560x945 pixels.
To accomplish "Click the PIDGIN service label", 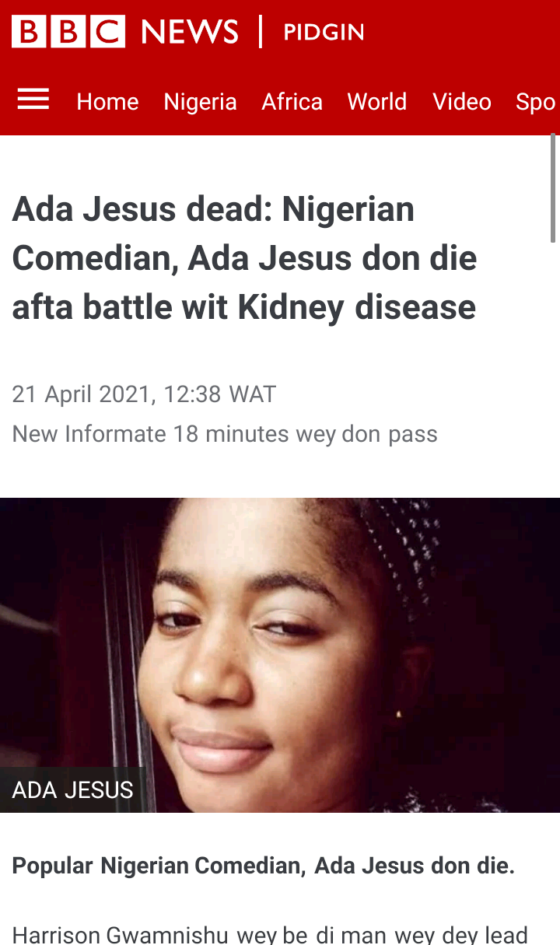I will tap(324, 33).
